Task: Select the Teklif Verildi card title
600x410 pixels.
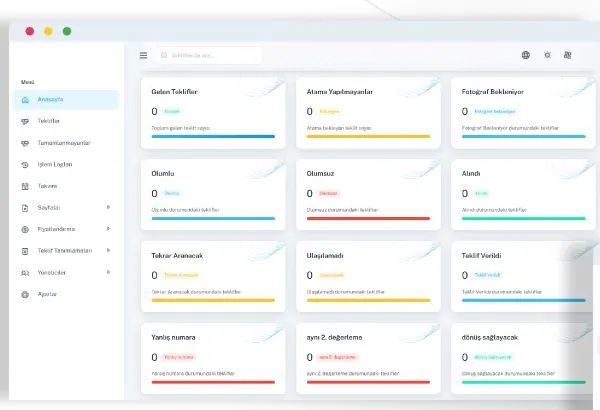Action: [481, 255]
